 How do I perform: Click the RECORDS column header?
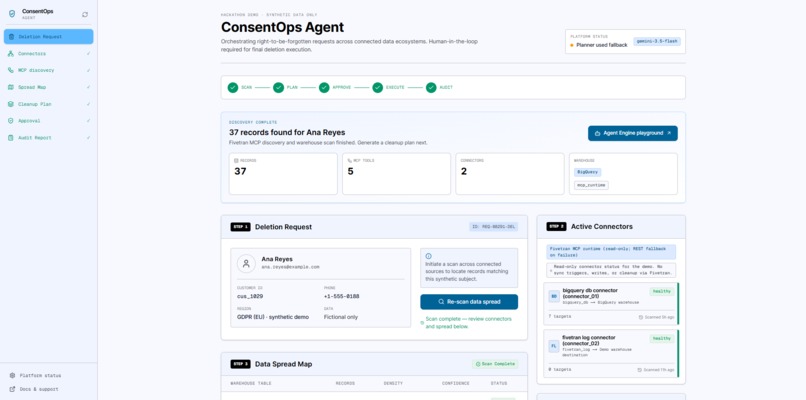coord(345,384)
